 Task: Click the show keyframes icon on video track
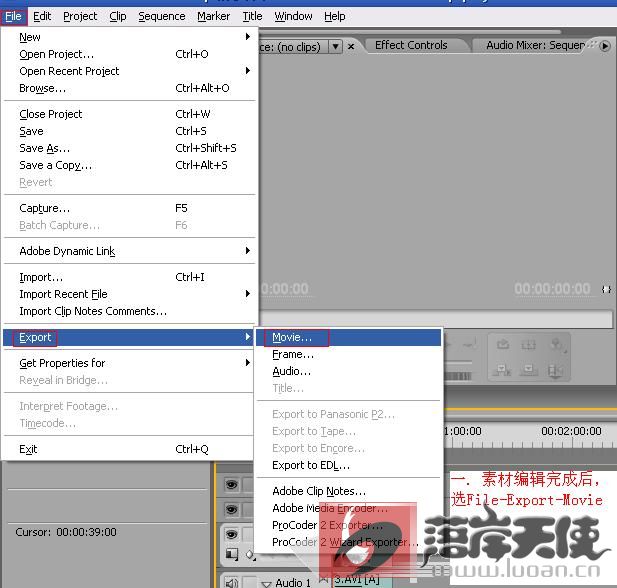[x=250, y=555]
